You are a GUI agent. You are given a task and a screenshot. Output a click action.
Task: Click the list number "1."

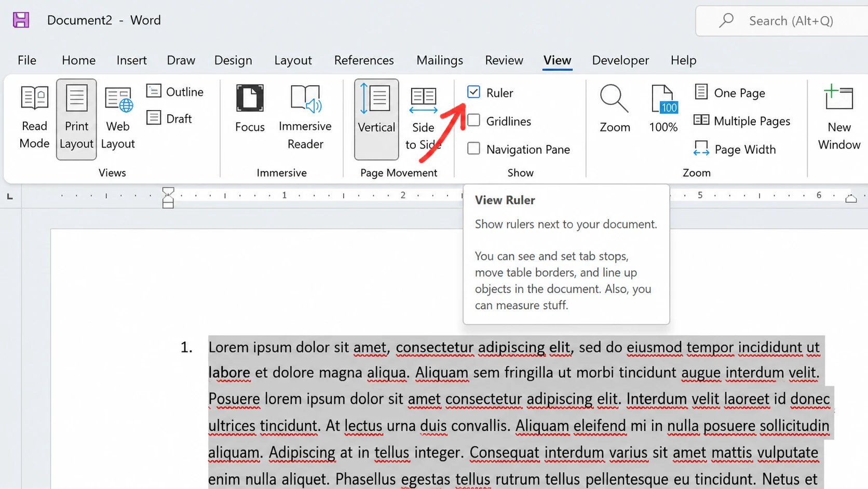point(186,347)
